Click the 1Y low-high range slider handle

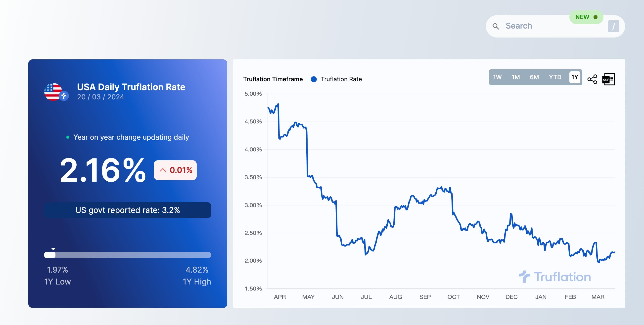[50, 255]
